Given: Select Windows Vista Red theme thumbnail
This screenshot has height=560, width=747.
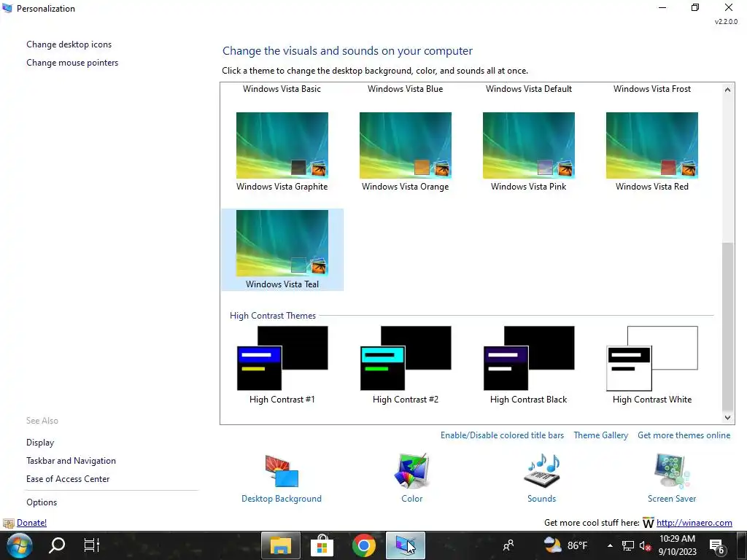Looking at the screenshot, I should click(x=652, y=145).
